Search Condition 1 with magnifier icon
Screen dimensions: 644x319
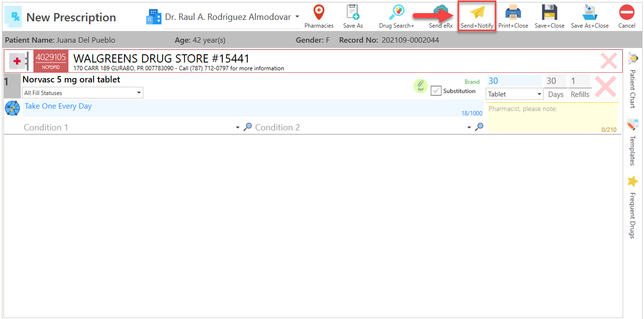(247, 127)
